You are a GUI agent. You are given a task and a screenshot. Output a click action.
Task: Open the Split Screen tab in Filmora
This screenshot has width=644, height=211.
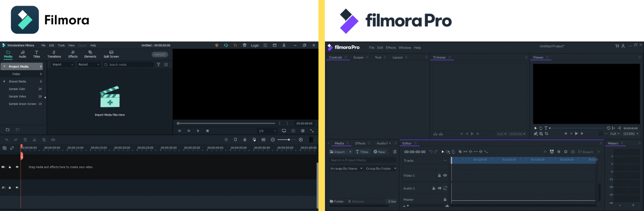point(111,54)
